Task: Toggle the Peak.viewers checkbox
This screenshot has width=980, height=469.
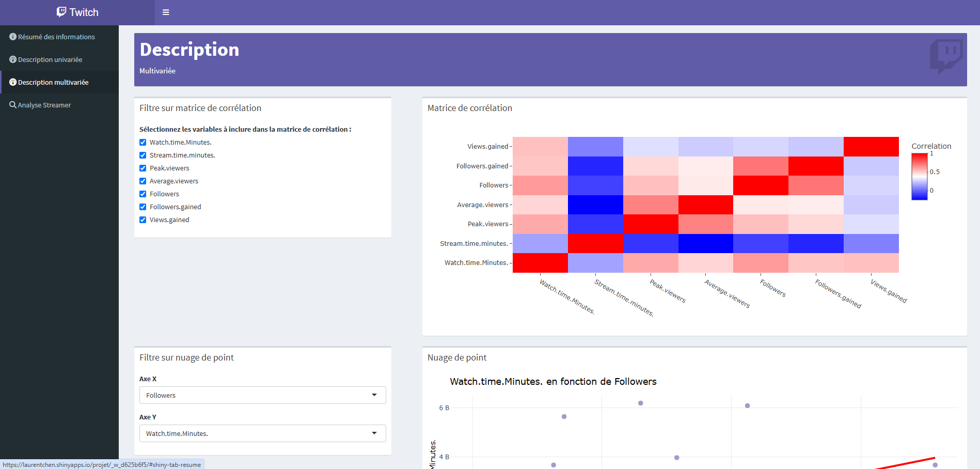Action: (143, 168)
